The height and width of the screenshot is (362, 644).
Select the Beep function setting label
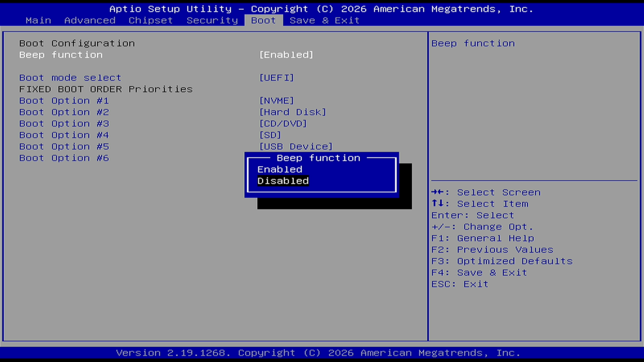pyautogui.click(x=61, y=55)
